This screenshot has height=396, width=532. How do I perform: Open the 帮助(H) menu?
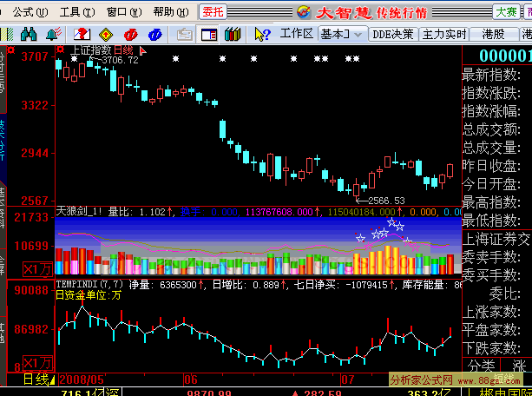pos(171,12)
